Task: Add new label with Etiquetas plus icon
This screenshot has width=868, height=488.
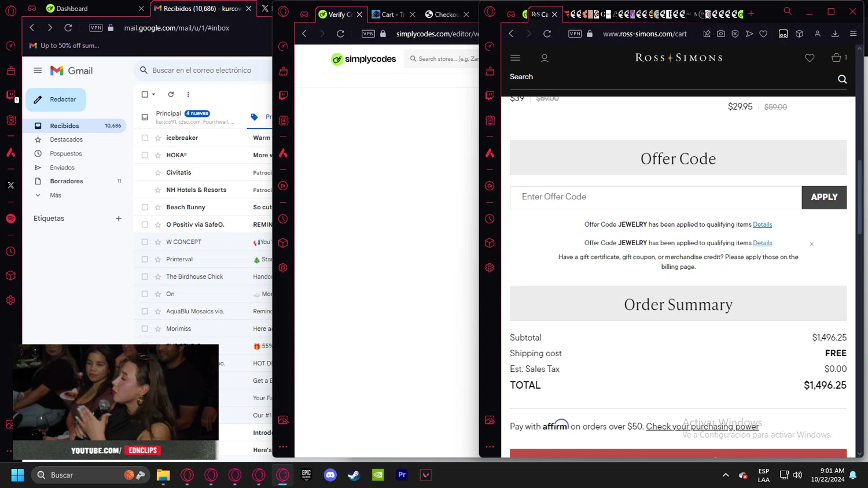Action: (119, 219)
